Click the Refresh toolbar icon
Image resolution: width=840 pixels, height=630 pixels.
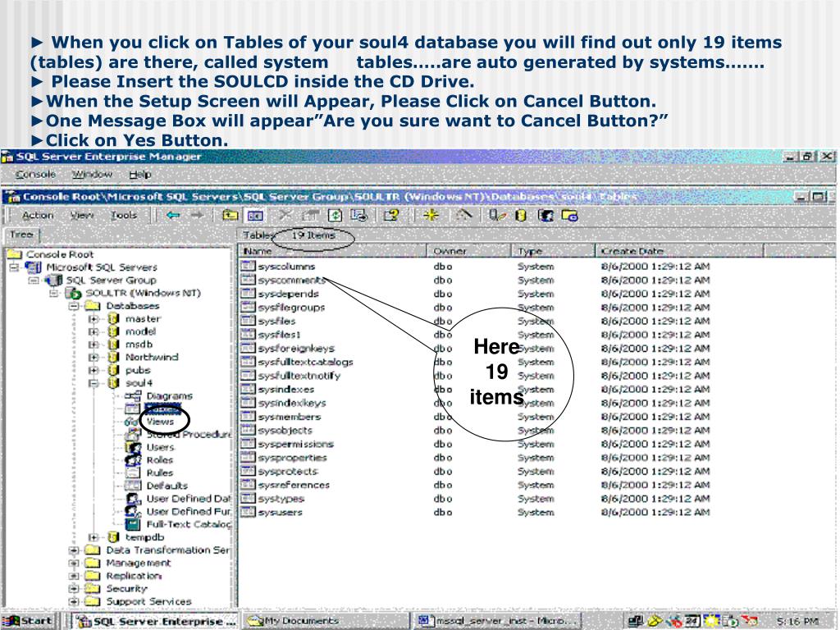pyautogui.click(x=335, y=216)
